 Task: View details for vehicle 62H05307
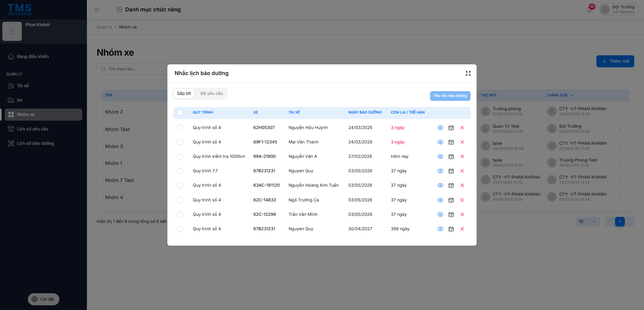click(440, 128)
